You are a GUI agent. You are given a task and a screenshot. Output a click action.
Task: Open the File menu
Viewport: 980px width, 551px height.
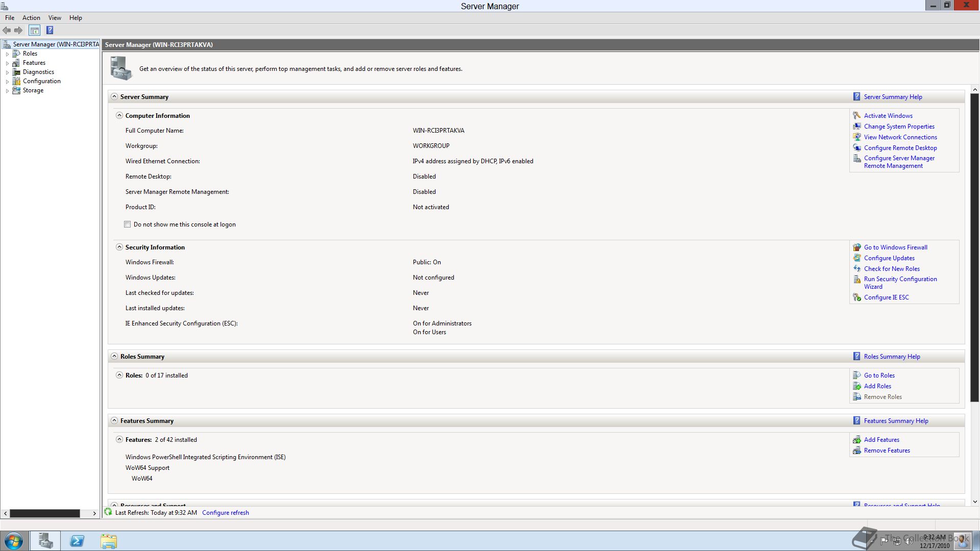click(10, 18)
